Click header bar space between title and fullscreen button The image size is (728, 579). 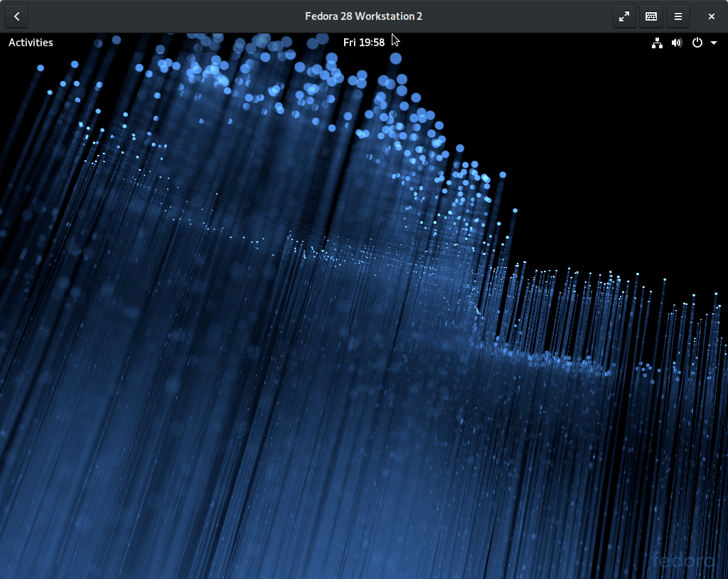tap(519, 16)
